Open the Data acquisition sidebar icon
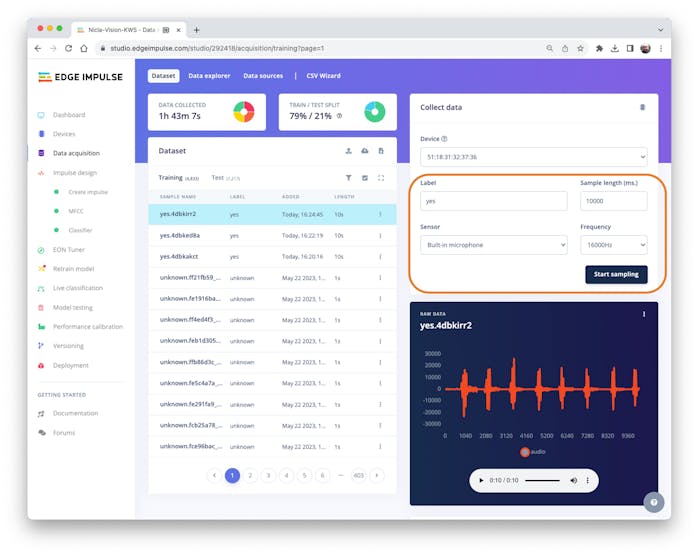This screenshot has width=699, height=555. click(41, 153)
